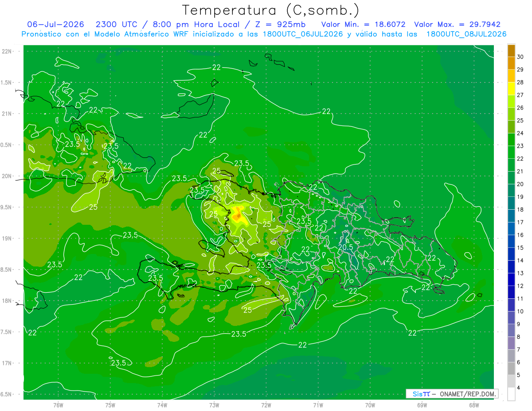Image resolution: width=532 pixels, height=411 pixels.
Task: Click the teal swatch between 18 and 19
Action: [511, 203]
